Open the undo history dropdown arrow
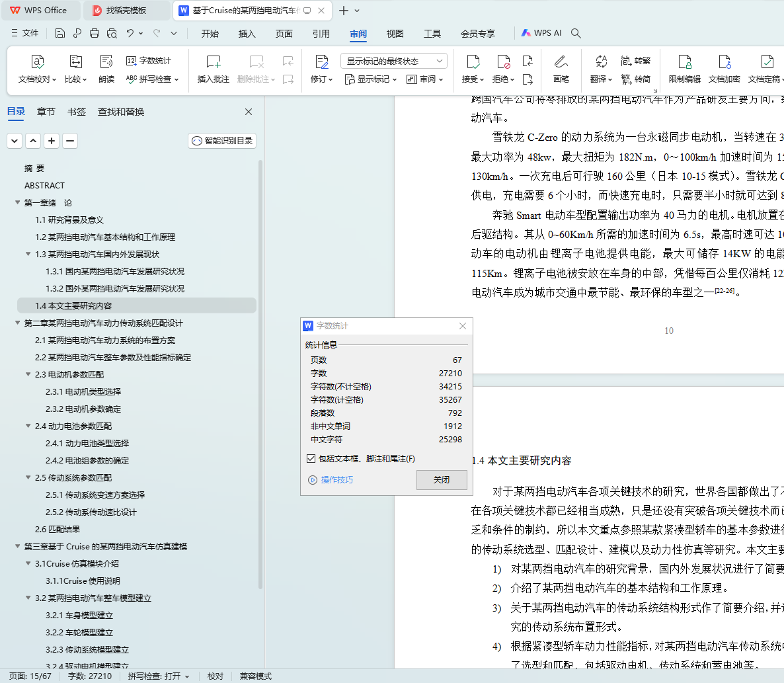Screen dimensions: 784x683 coord(141,33)
